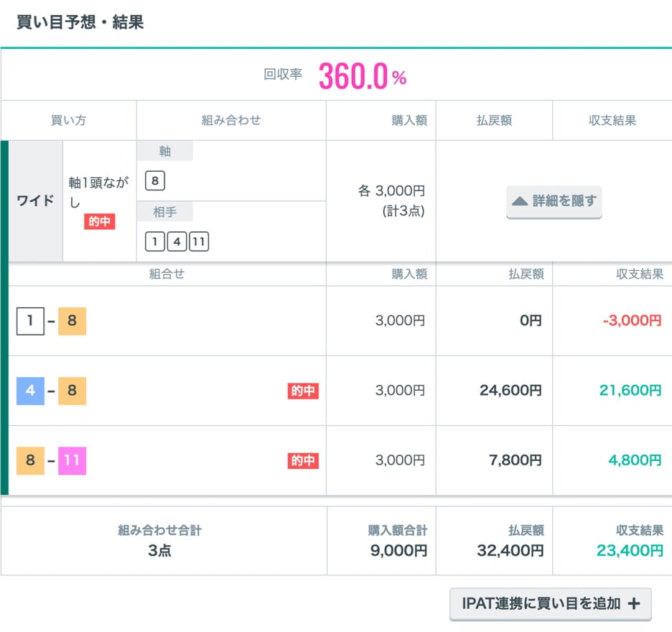Click the IPAT連携に買い目を追加 button
This screenshot has height=632, width=672.
click(x=550, y=604)
